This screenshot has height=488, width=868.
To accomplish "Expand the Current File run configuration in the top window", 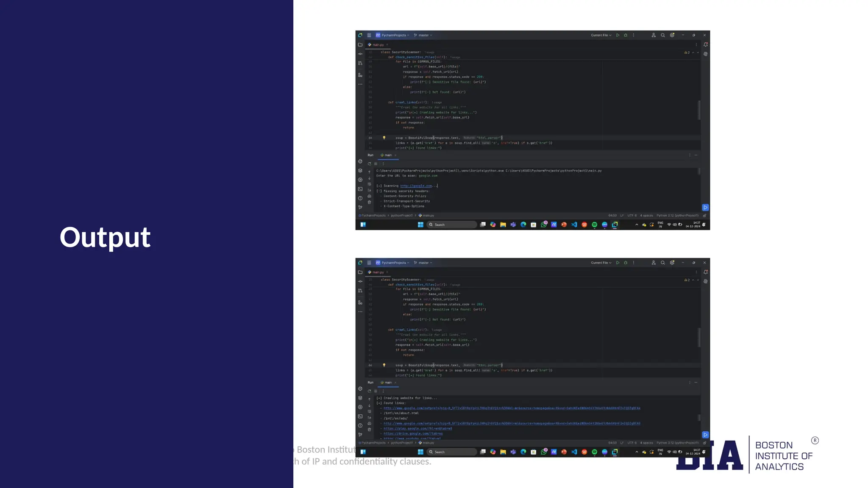I will coord(601,35).
